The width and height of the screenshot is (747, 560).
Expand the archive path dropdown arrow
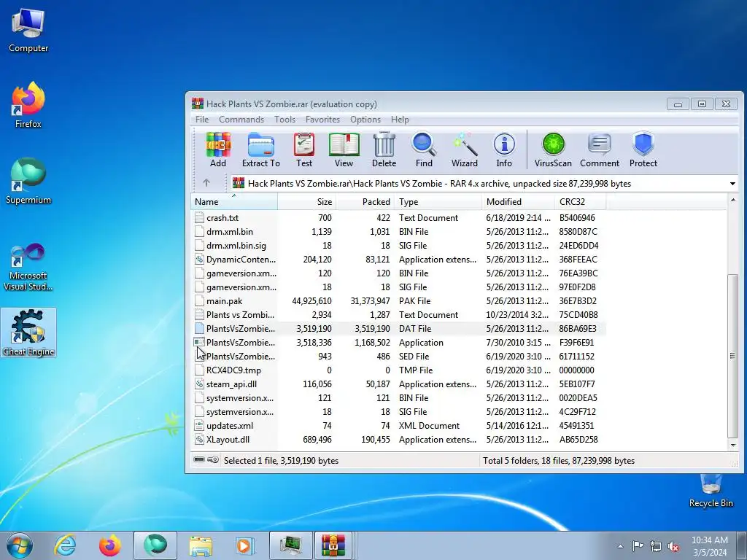(x=732, y=183)
